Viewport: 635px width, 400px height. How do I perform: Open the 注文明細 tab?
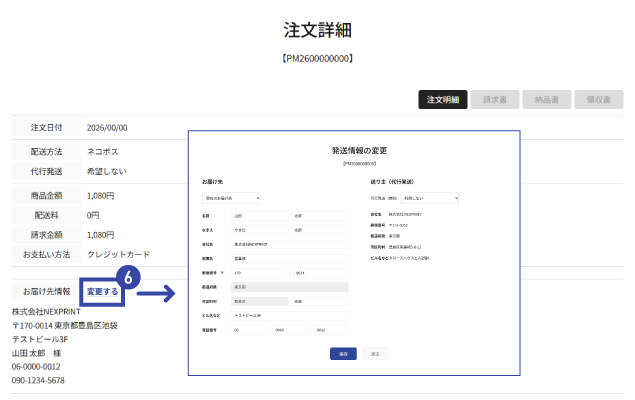click(442, 100)
